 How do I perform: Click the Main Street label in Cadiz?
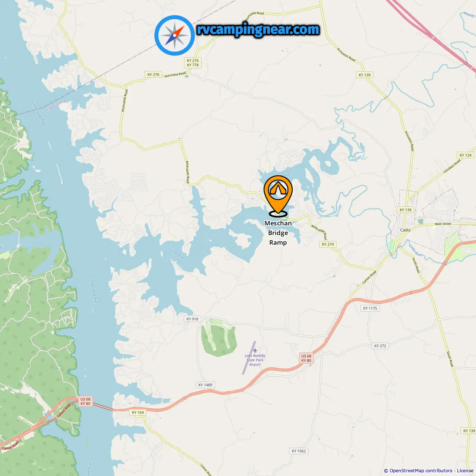443,224
